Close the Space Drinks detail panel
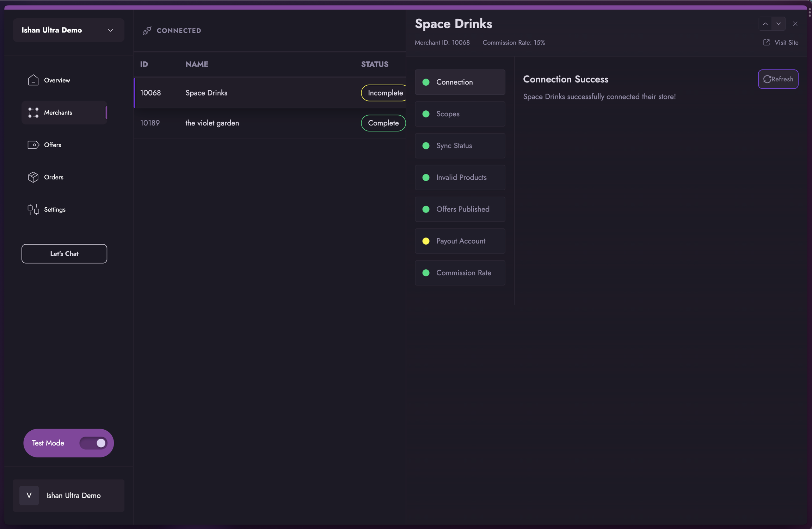 click(x=795, y=24)
